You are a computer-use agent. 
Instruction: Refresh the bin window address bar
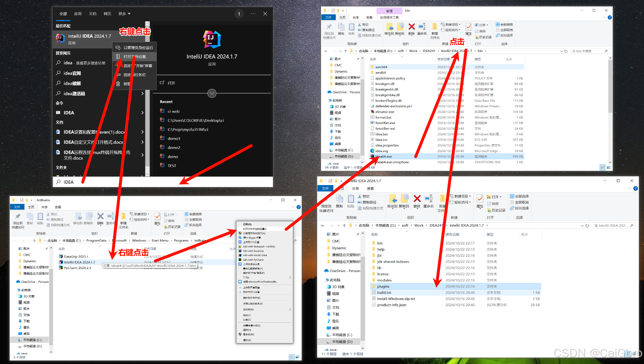click(566, 51)
